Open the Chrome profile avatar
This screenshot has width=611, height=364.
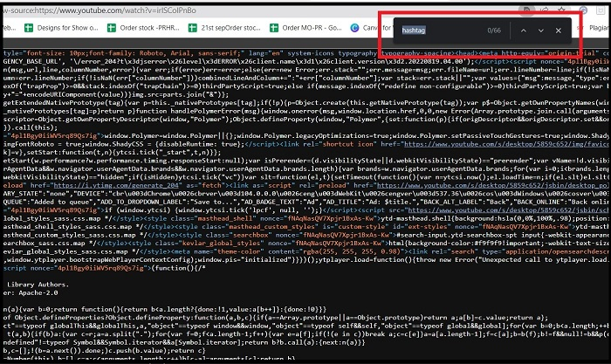coord(583,10)
